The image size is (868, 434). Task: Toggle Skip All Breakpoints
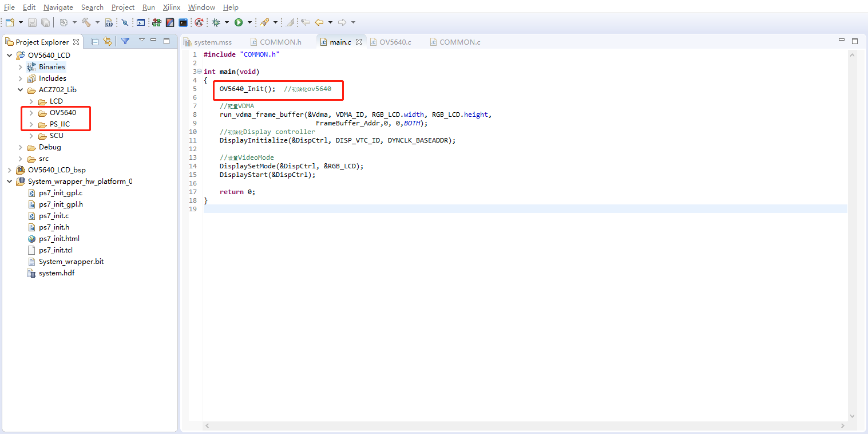coord(125,22)
